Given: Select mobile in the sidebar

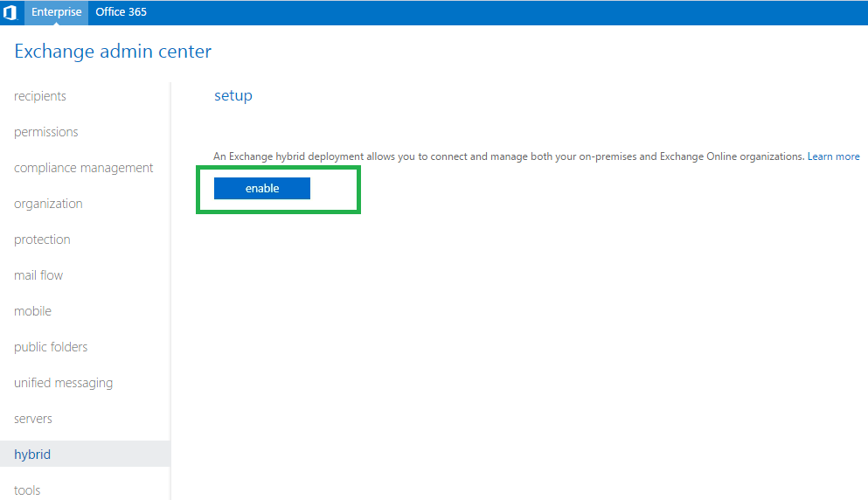Looking at the screenshot, I should (32, 311).
